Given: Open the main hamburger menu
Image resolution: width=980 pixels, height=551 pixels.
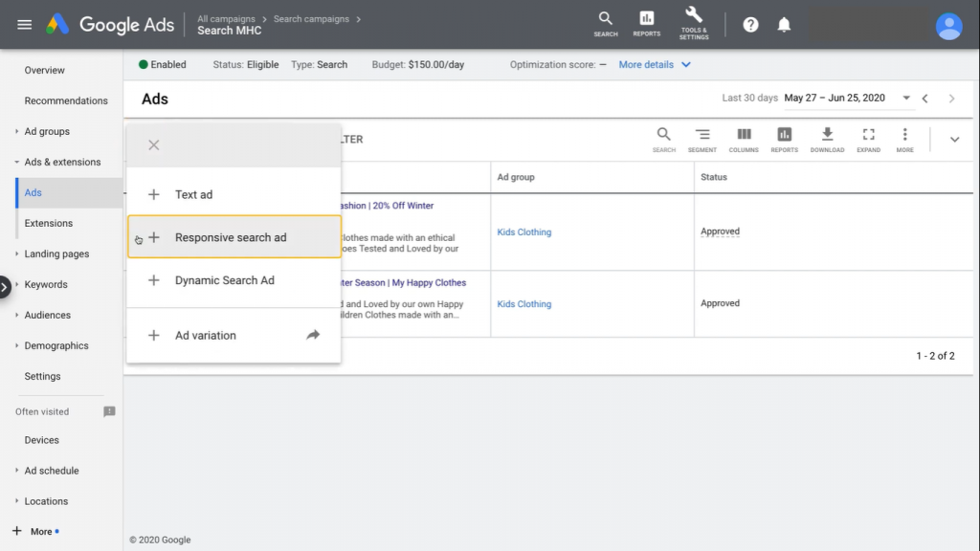Looking at the screenshot, I should point(24,25).
